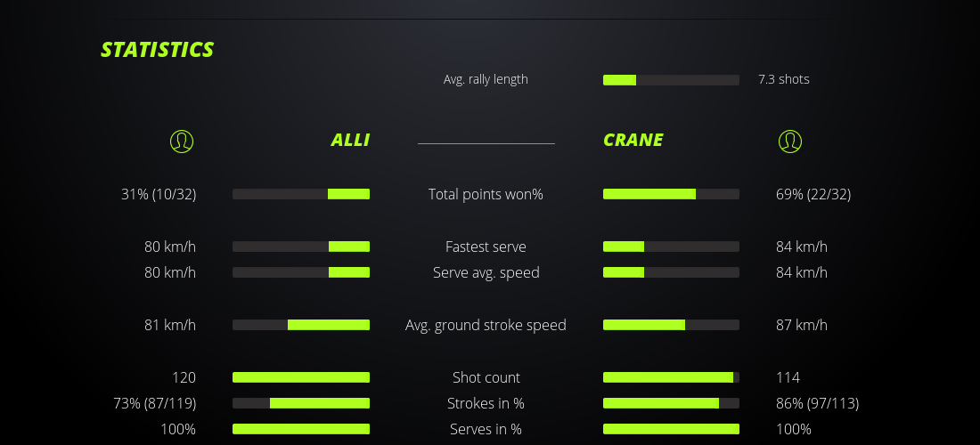Click Crane's Total points won bar

click(671, 194)
